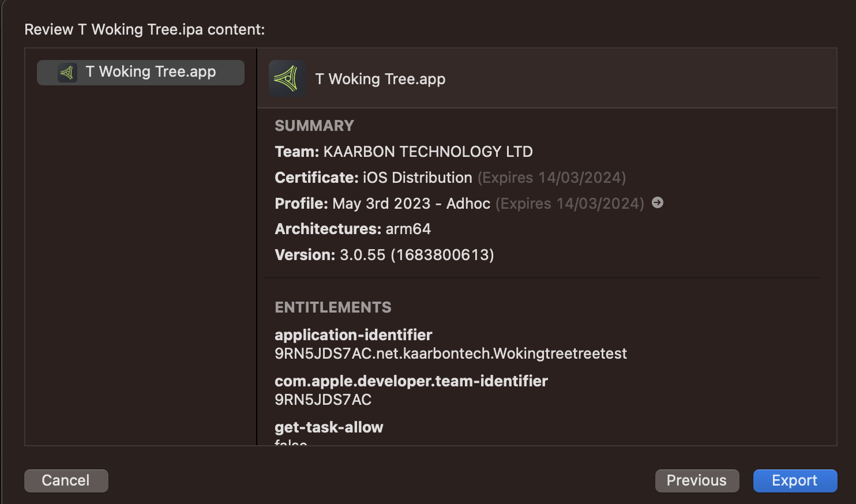The width and height of the screenshot is (856, 504).
Task: Click the Export button
Action: pos(794,480)
